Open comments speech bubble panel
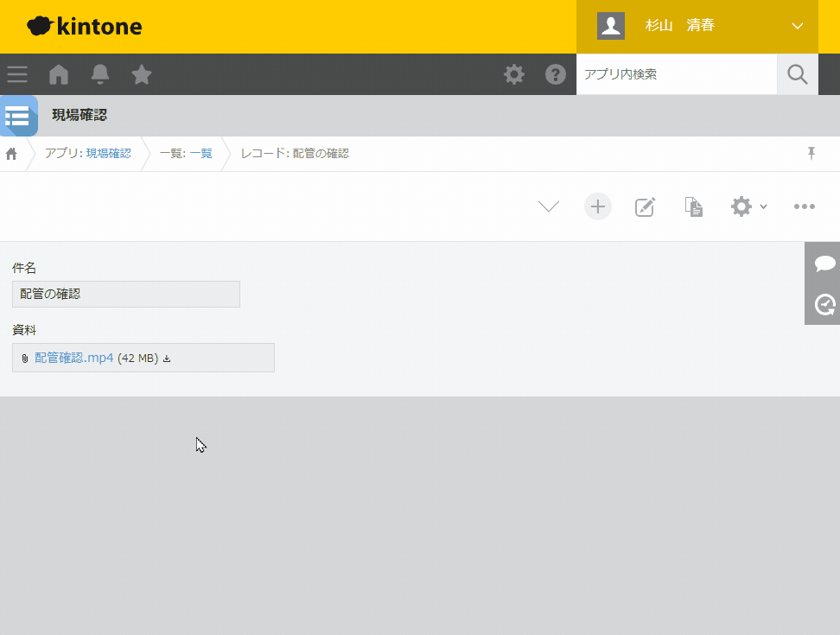The image size is (840, 635). pos(824,263)
